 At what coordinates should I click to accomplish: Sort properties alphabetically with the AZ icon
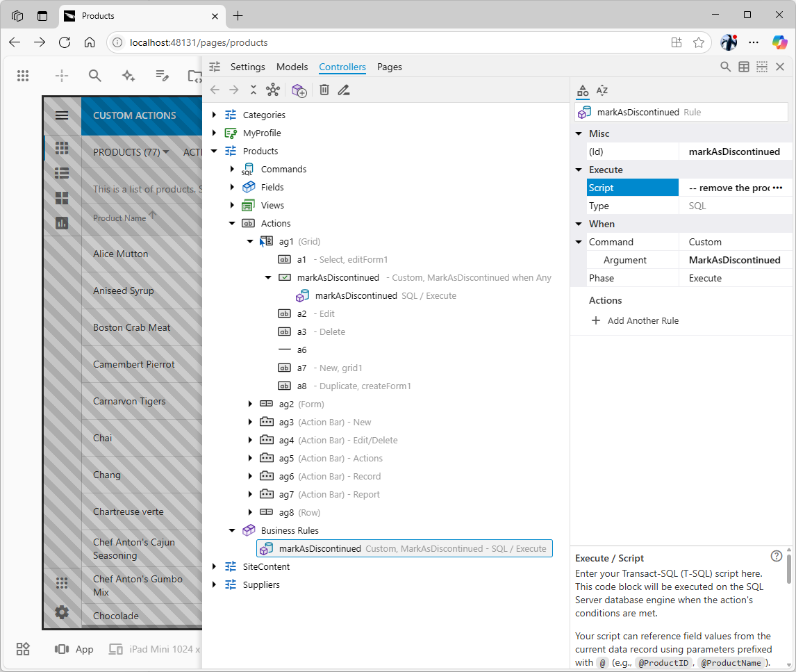click(602, 90)
